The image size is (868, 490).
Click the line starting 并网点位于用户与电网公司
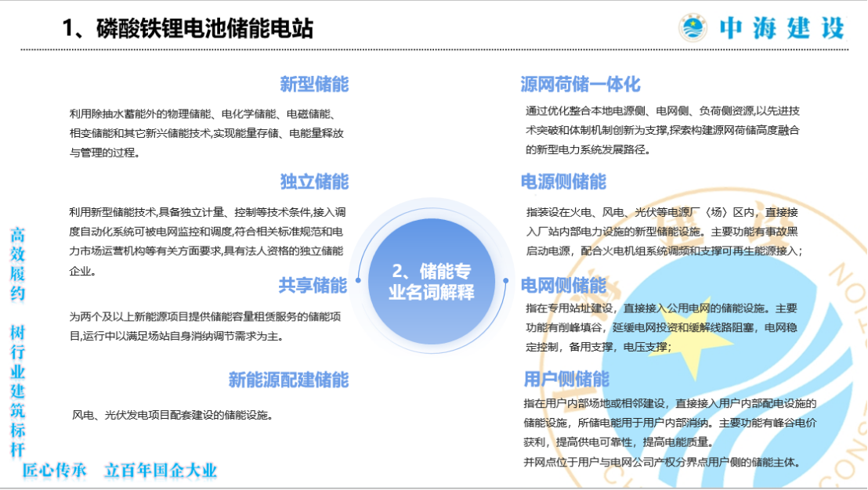662,462
